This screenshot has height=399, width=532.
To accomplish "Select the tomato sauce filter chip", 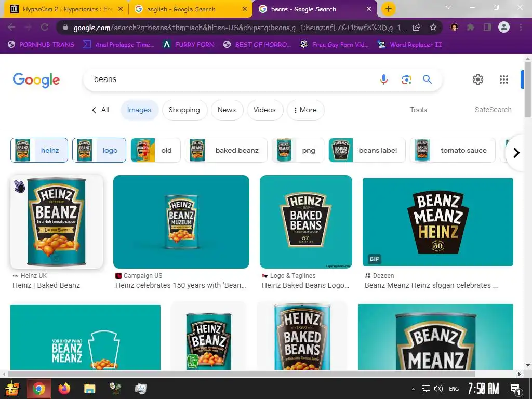I will pyautogui.click(x=453, y=150).
